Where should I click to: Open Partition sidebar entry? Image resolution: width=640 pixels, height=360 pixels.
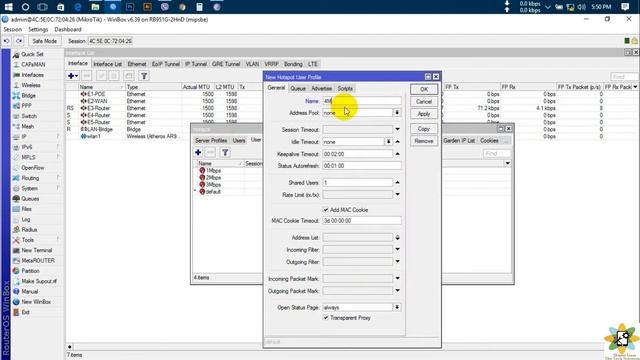pyautogui.click(x=30, y=271)
